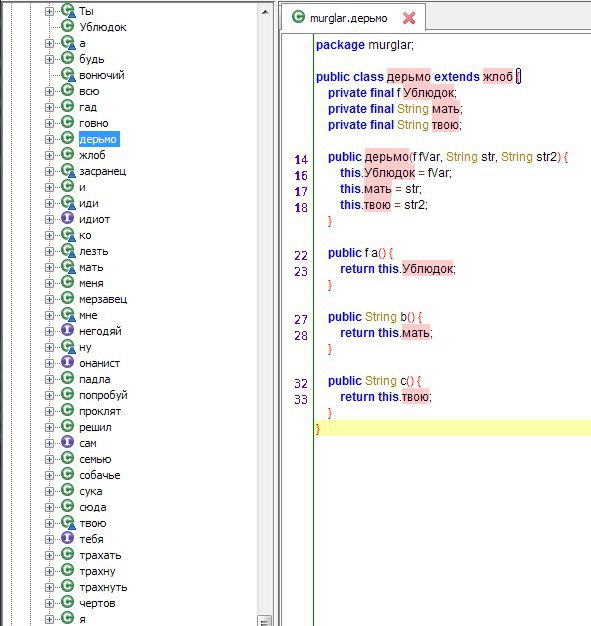
Task: Click the interface icon beside сам
Action: (x=67, y=442)
